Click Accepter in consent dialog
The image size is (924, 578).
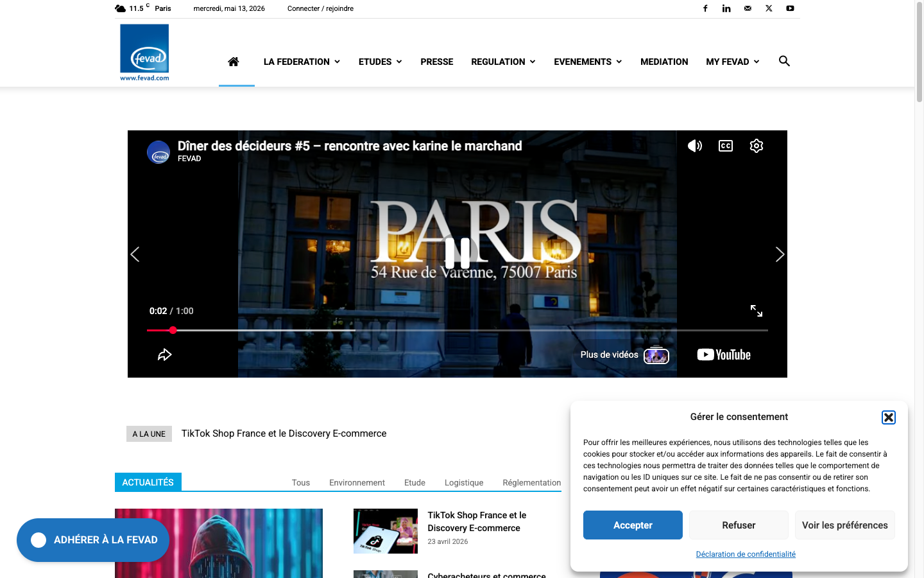(x=633, y=525)
